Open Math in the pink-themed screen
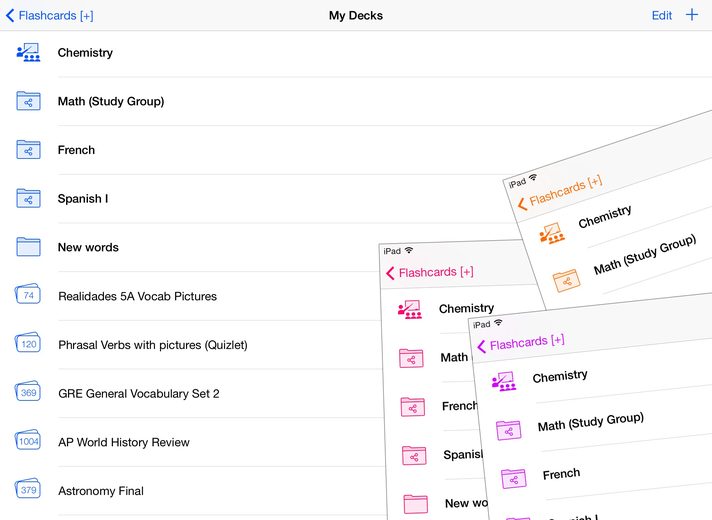The image size is (712, 520). coord(454,357)
